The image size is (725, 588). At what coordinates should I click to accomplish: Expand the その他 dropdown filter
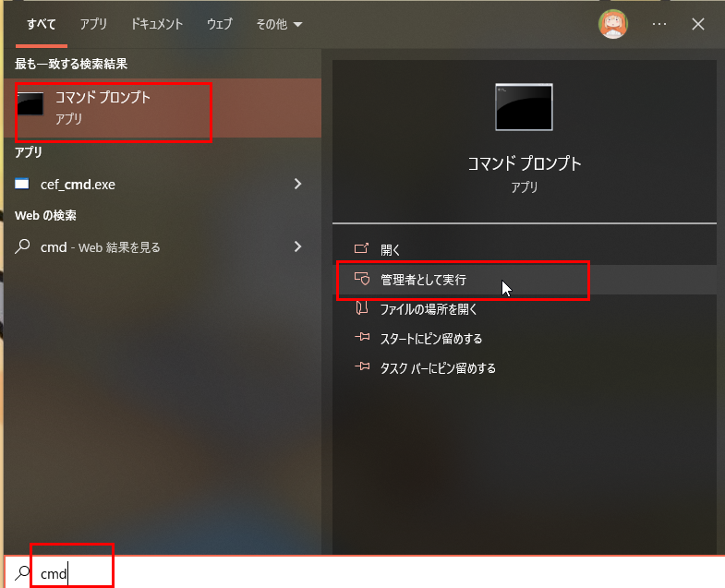pyautogui.click(x=279, y=24)
